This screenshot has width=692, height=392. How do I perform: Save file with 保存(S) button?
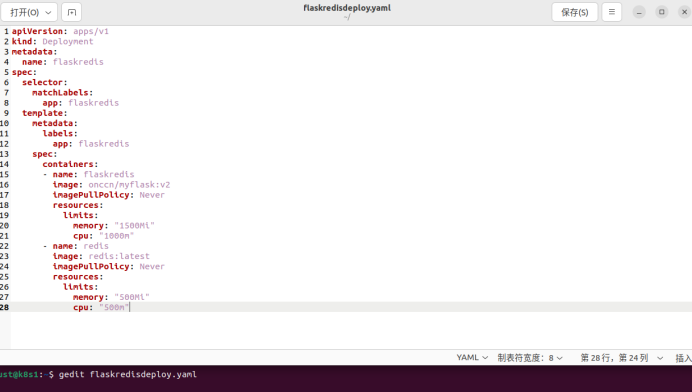[575, 12]
